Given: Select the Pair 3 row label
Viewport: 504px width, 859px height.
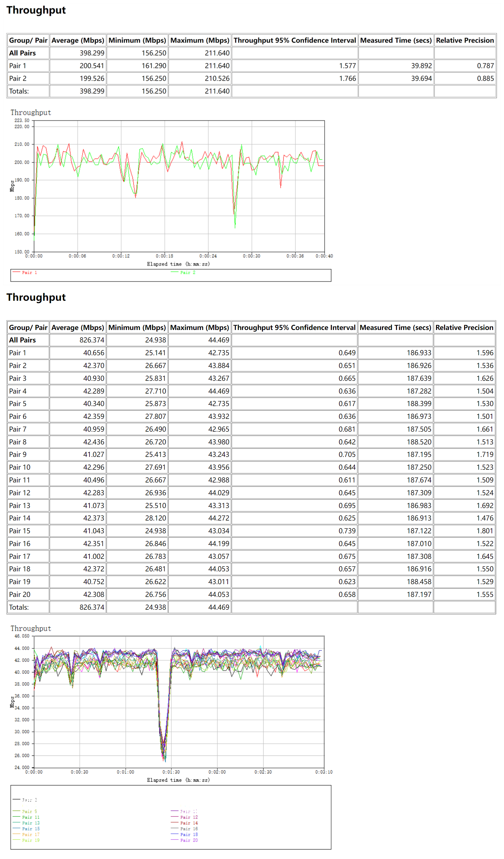Looking at the screenshot, I should click(18, 378).
